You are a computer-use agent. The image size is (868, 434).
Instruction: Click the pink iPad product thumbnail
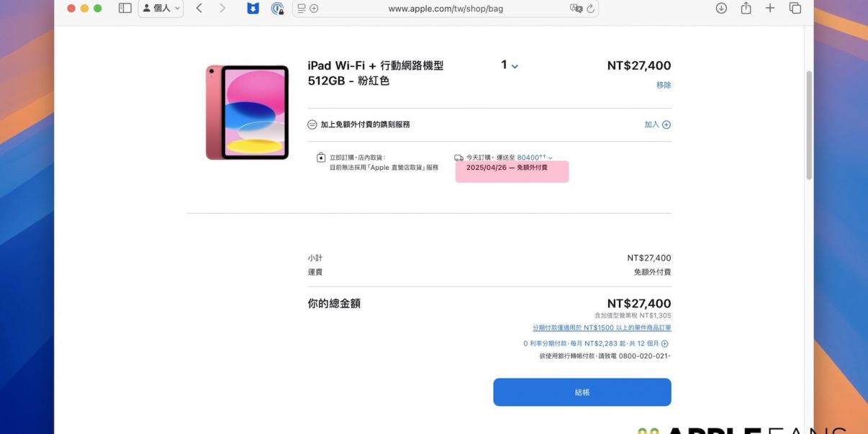[247, 112]
